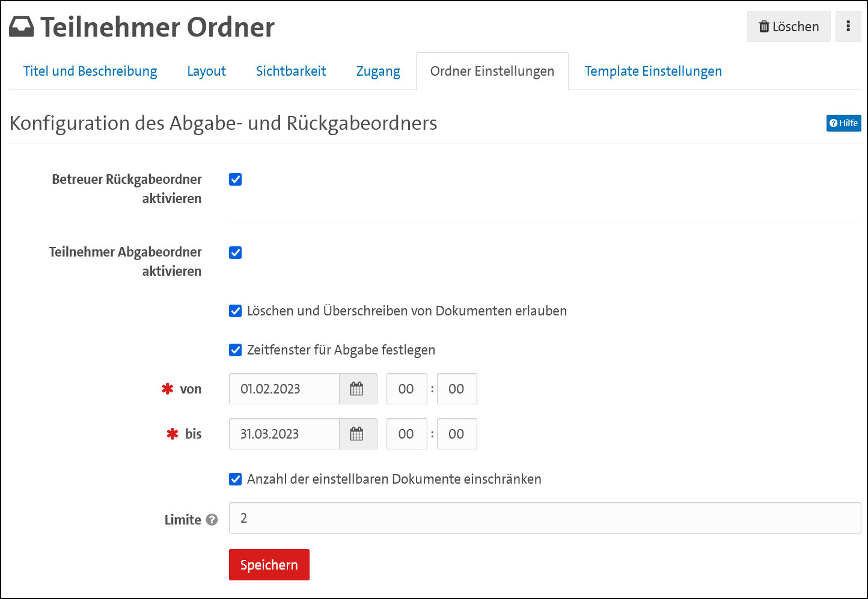Viewport: 868px width, 599px height.
Task: Click the Limite number input field
Action: (x=544, y=518)
